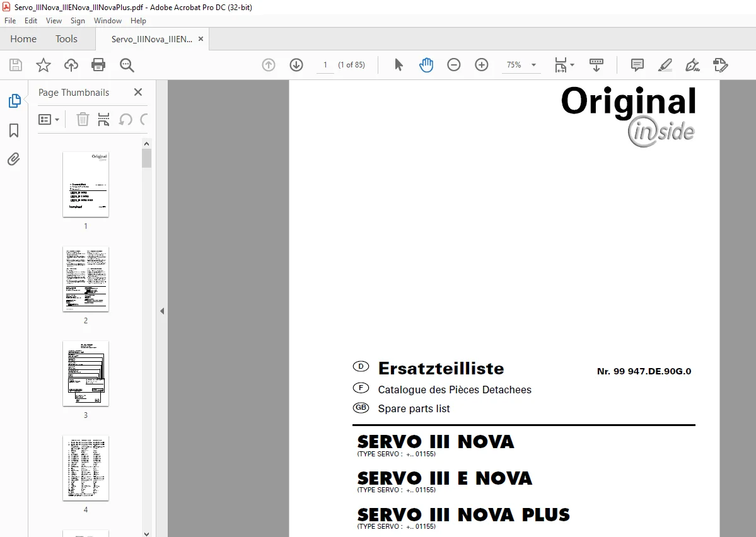Go to next page button

click(x=296, y=65)
